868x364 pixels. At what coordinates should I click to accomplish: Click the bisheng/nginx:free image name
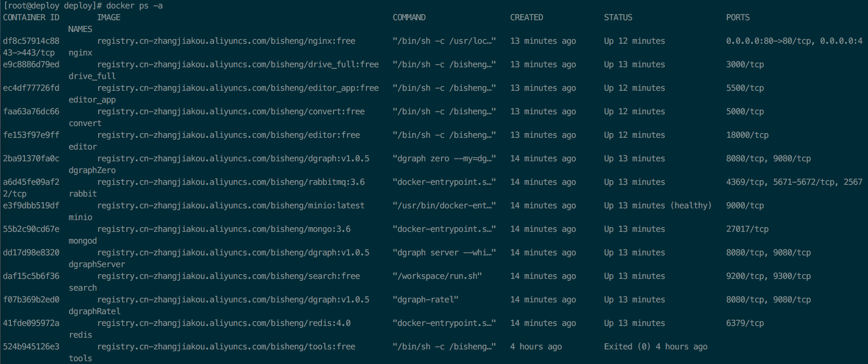pyautogui.click(x=226, y=41)
